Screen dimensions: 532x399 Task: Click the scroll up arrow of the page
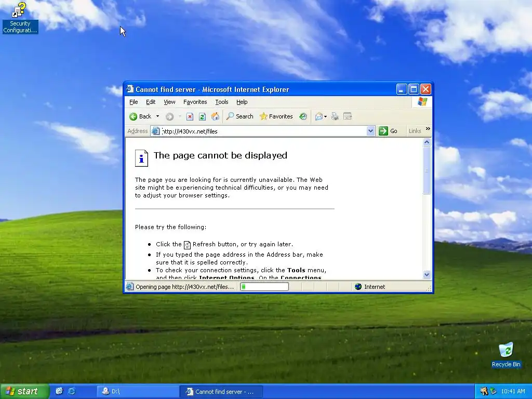point(427,142)
